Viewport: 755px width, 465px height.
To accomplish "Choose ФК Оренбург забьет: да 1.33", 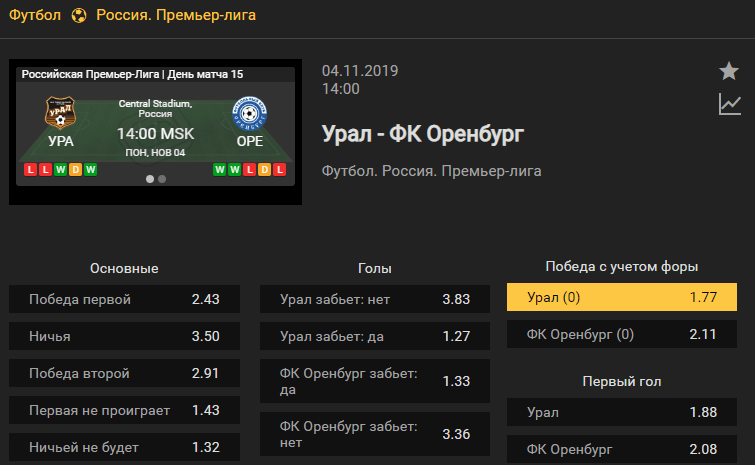I will tap(375, 381).
